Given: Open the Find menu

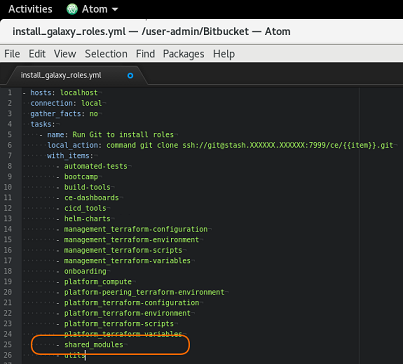Looking at the screenshot, I should click(x=145, y=54).
